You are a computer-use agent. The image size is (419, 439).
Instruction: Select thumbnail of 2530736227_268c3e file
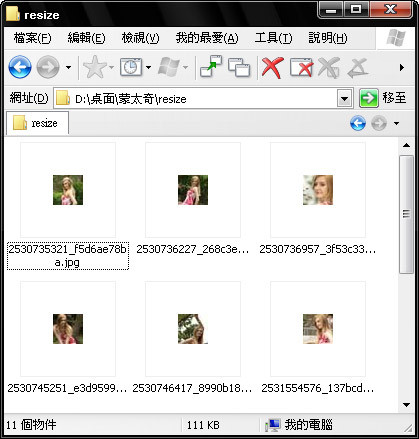pyautogui.click(x=193, y=190)
